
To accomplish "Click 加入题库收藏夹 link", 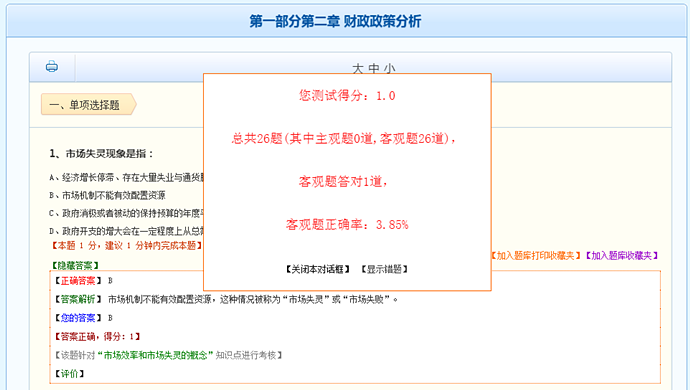I will [622, 256].
